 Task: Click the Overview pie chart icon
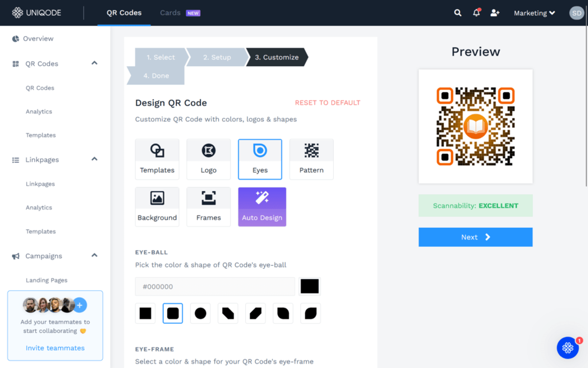coord(16,39)
